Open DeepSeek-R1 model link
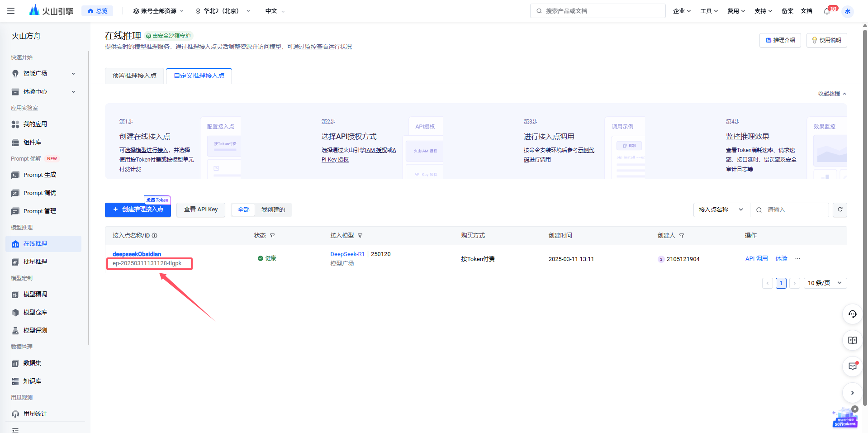This screenshot has width=868, height=433. pyautogui.click(x=347, y=254)
